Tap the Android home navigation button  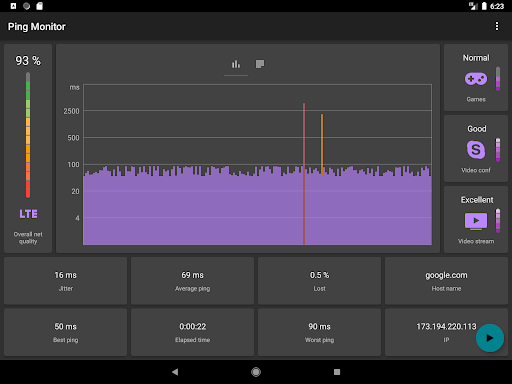pos(256,372)
